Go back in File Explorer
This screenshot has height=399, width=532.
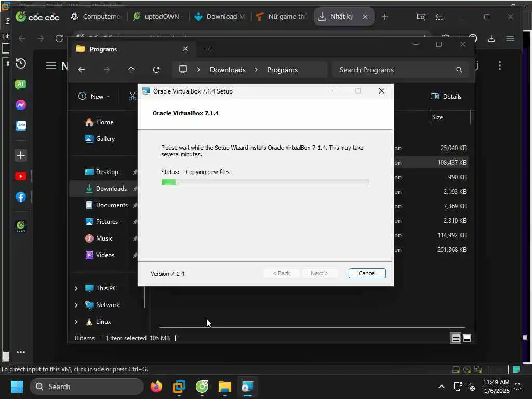82,70
